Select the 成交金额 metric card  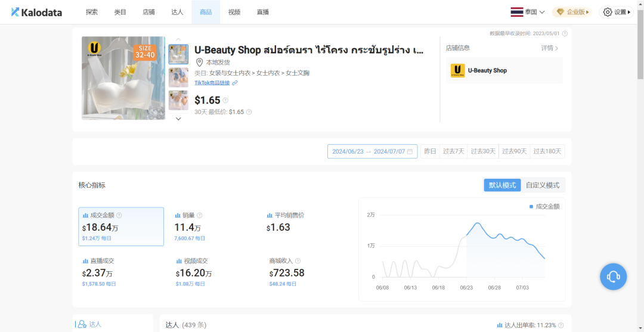point(121,226)
